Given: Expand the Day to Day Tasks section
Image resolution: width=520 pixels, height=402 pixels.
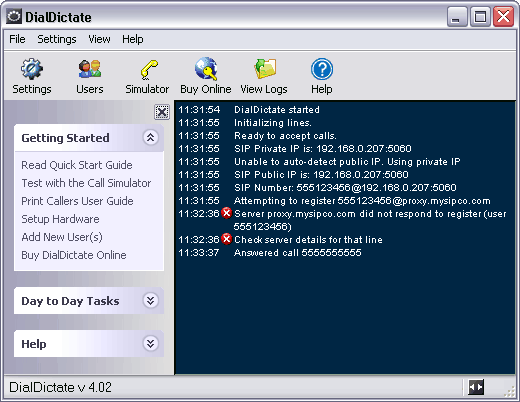Looking at the screenshot, I should pyautogui.click(x=150, y=301).
